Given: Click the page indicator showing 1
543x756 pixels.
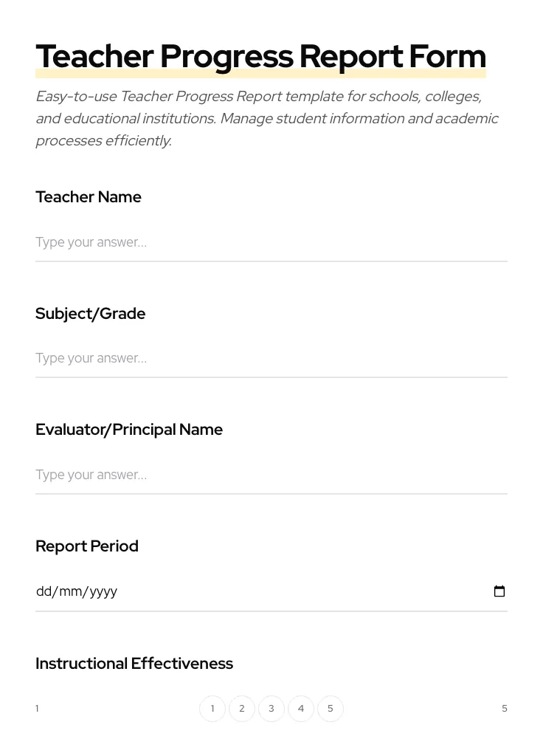Looking at the screenshot, I should (x=37, y=708).
